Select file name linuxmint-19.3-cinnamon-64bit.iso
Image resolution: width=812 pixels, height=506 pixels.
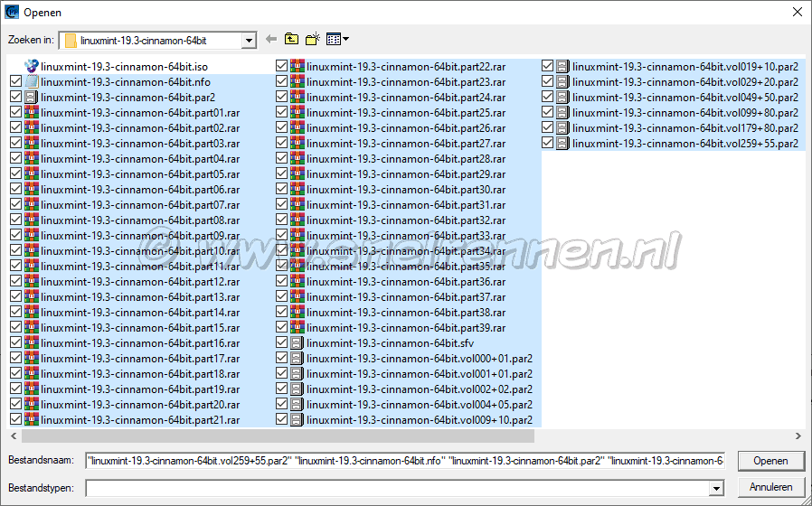[124, 67]
